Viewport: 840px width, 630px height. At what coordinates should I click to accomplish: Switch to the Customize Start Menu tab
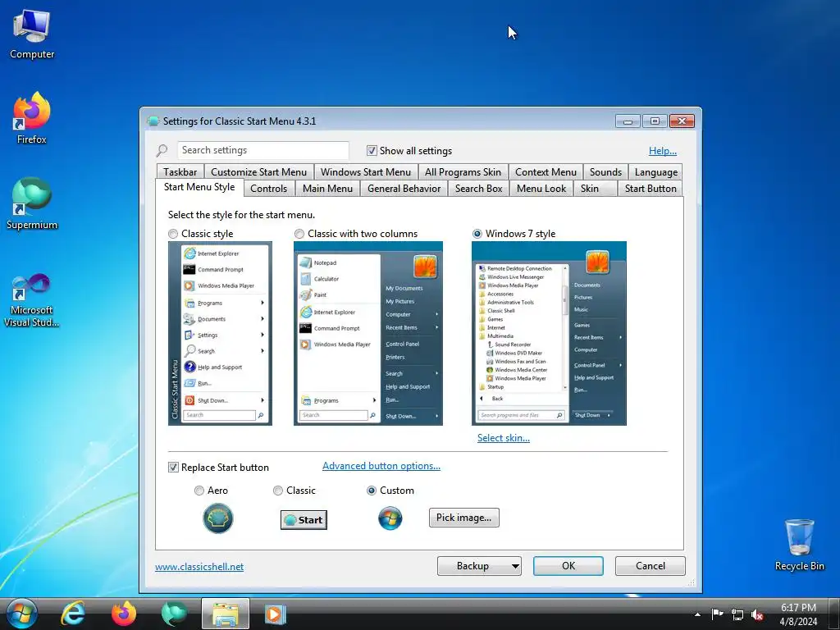258,172
